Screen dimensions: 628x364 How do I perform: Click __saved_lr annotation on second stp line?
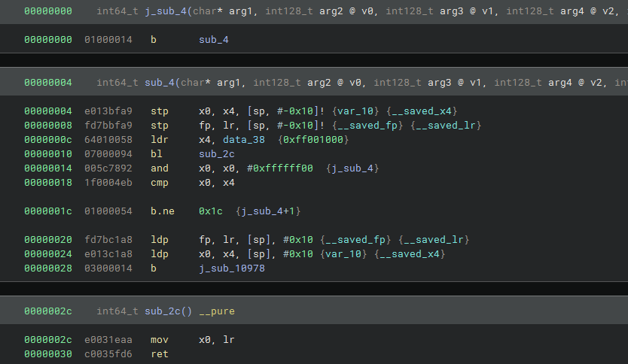[440, 126]
